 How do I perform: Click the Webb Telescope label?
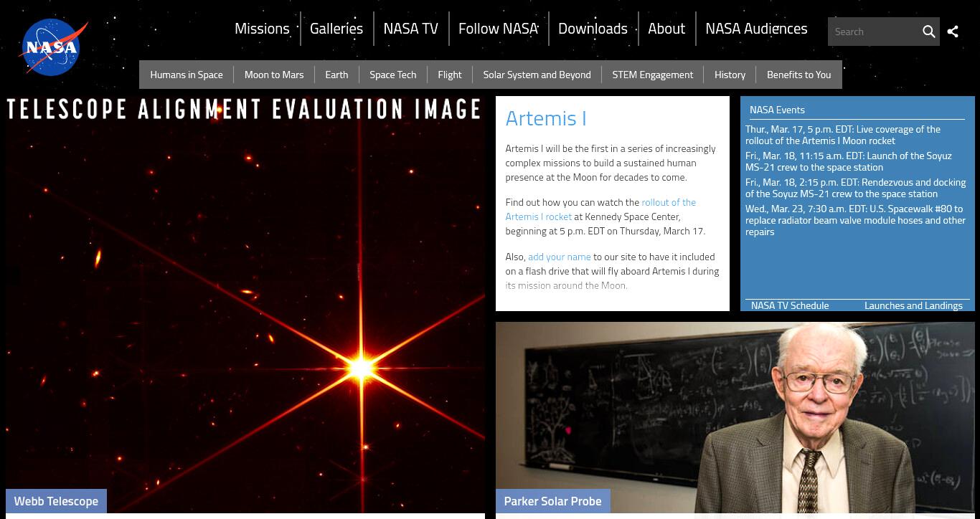tap(56, 501)
